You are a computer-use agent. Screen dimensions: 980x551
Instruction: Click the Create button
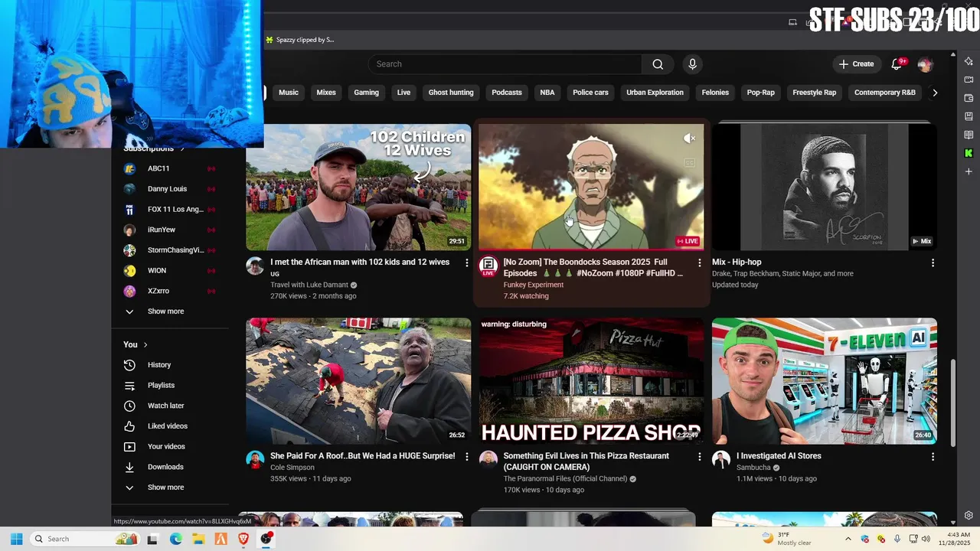tap(856, 64)
